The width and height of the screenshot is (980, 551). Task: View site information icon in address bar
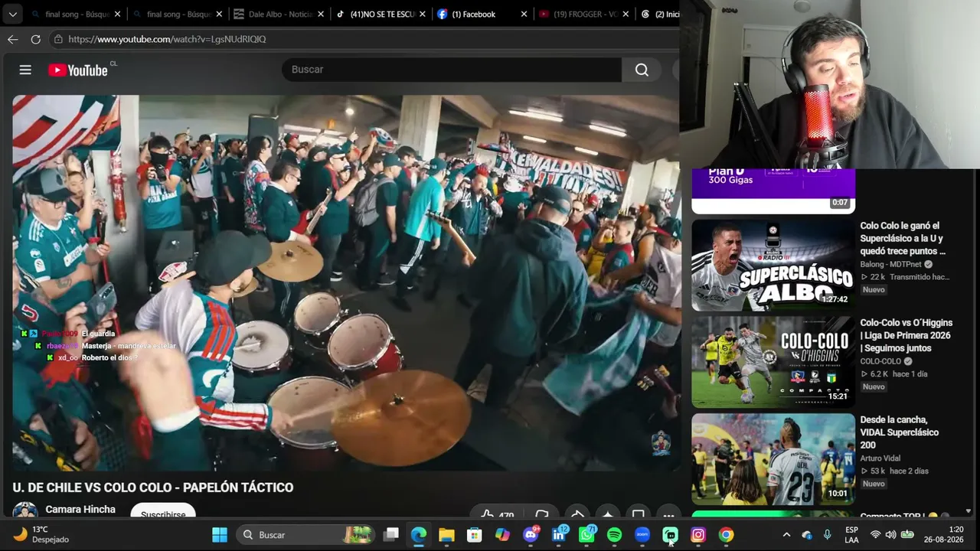58,39
